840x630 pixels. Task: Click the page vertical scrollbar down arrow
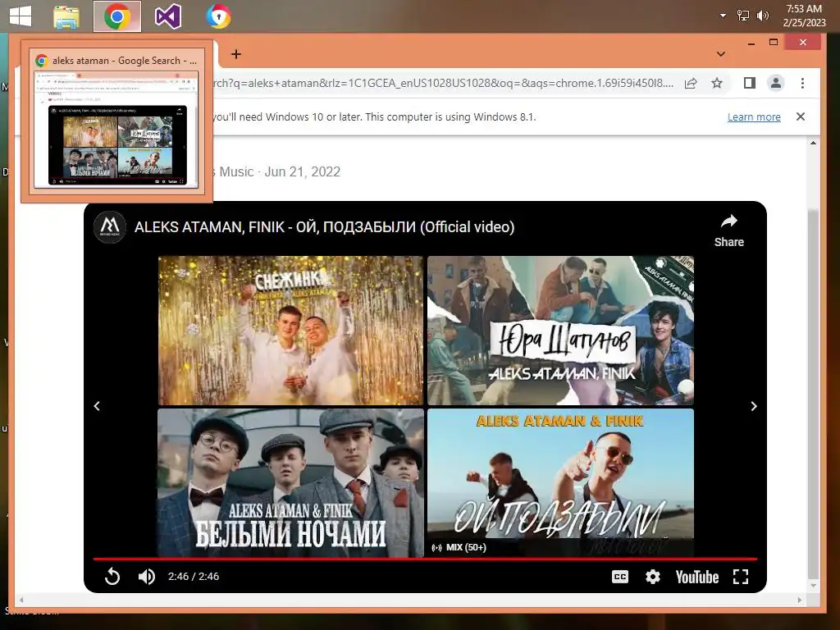(813, 586)
